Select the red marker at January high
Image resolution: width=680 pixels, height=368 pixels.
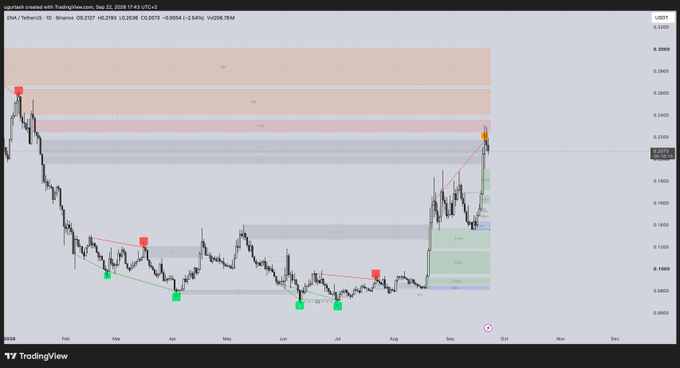[18, 91]
